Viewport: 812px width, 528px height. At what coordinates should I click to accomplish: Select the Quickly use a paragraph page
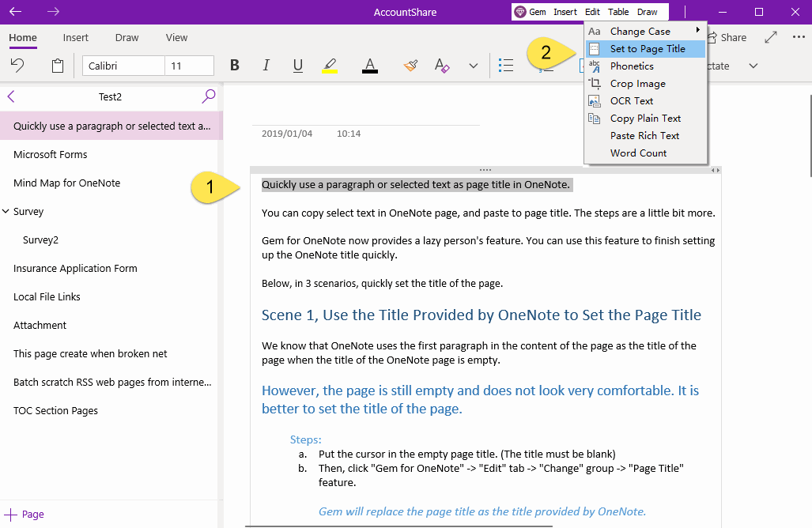tap(111, 126)
